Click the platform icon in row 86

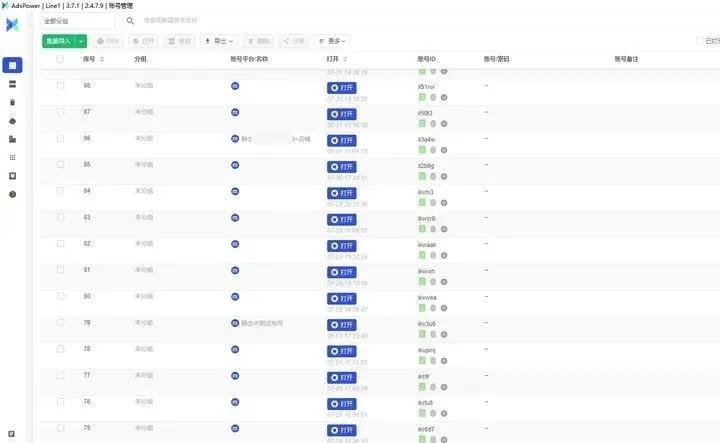[x=235, y=139]
